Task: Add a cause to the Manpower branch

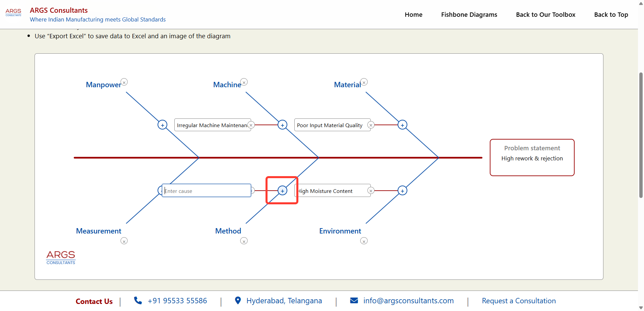Action: [x=163, y=125]
